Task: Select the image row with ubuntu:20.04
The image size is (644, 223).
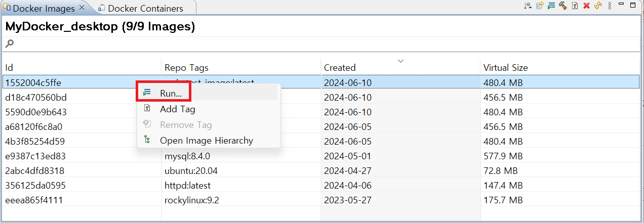Action: point(191,171)
